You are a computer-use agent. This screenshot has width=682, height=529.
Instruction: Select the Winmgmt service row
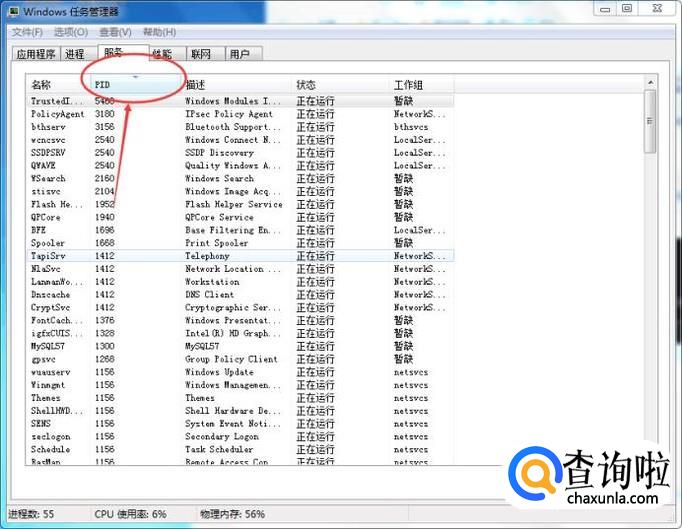[240, 385]
